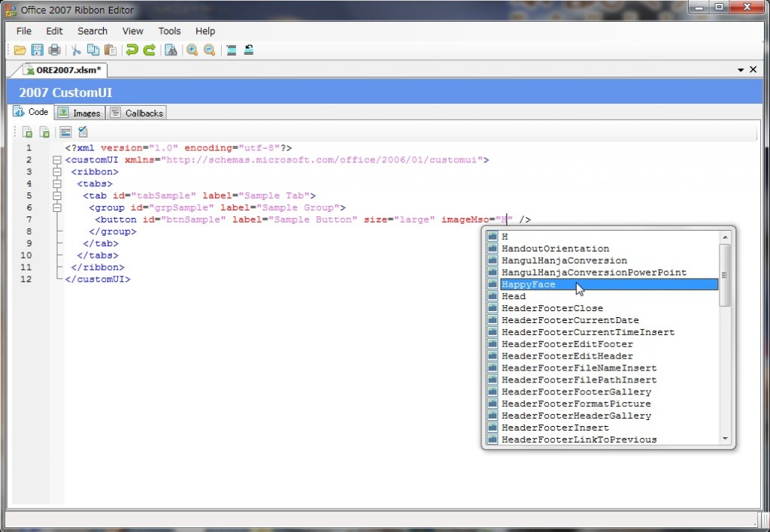Collapse the customUI node on line 2
The width and height of the screenshot is (770, 532).
pyautogui.click(x=56, y=160)
